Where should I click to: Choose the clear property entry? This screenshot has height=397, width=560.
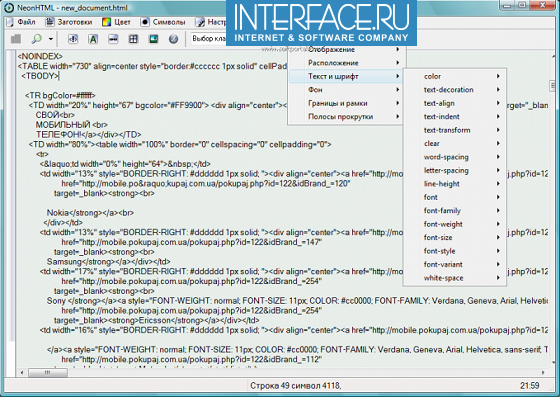click(455, 144)
